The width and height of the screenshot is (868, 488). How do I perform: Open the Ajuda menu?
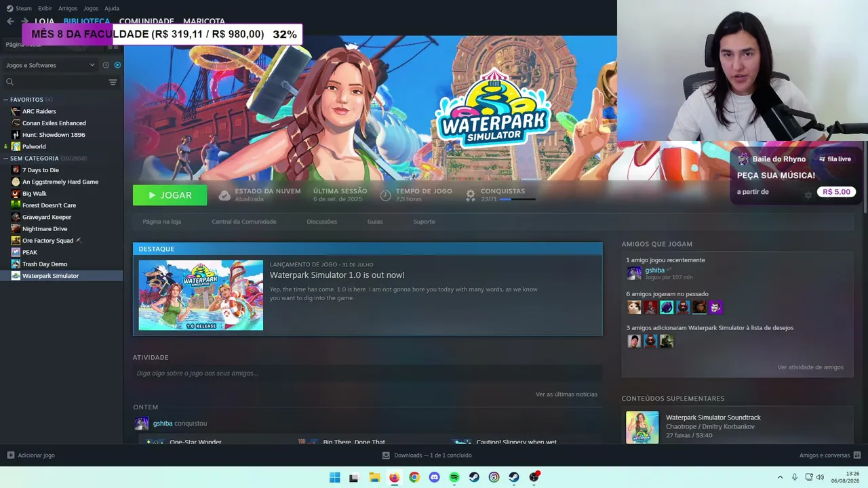[112, 8]
